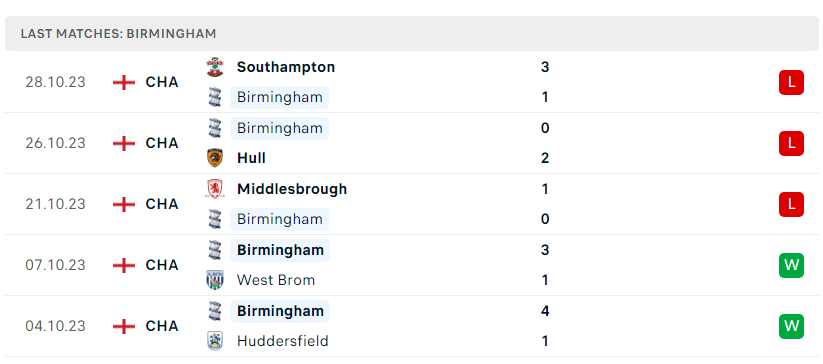Click England flag icon for 04.10.23 match
823x364 pixels.
(x=124, y=326)
